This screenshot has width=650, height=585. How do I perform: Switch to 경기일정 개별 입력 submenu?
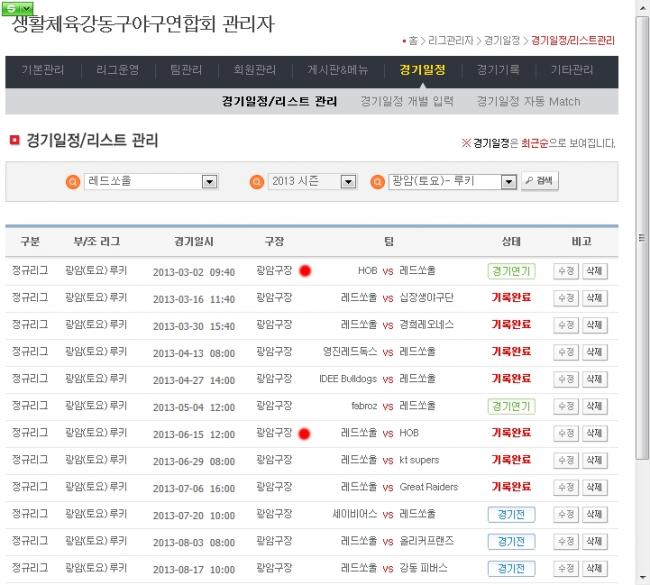(407, 101)
